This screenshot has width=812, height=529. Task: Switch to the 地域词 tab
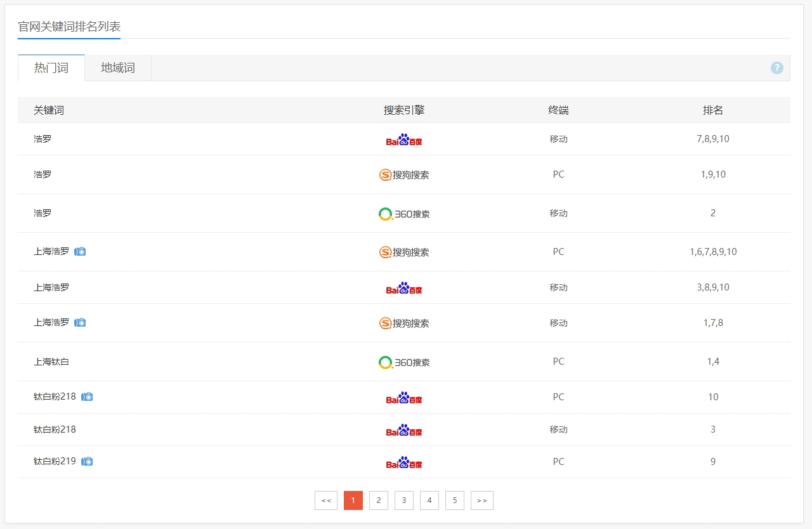tap(118, 68)
